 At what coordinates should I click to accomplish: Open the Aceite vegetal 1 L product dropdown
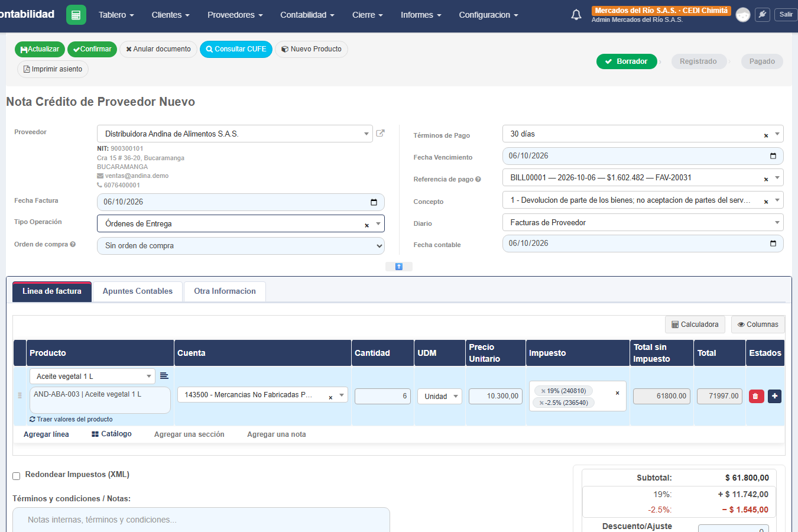[92, 376]
